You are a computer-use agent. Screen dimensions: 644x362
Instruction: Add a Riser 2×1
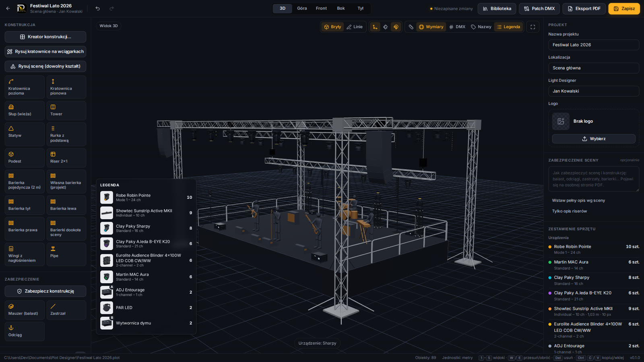(x=66, y=158)
